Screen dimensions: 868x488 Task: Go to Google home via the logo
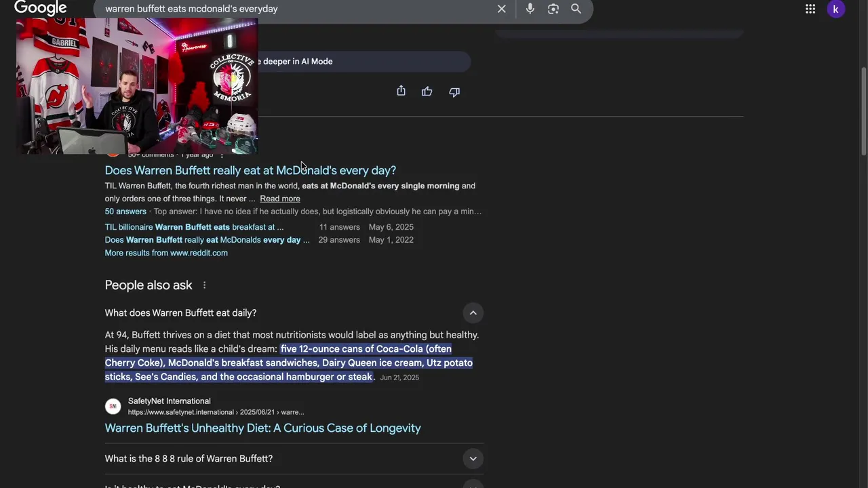coord(41,8)
